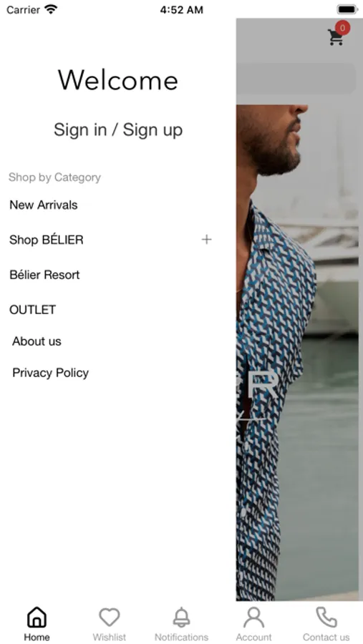Image resolution: width=363 pixels, height=644 pixels.
Task: Tap Contact us phone icon
Action: [x=326, y=618]
